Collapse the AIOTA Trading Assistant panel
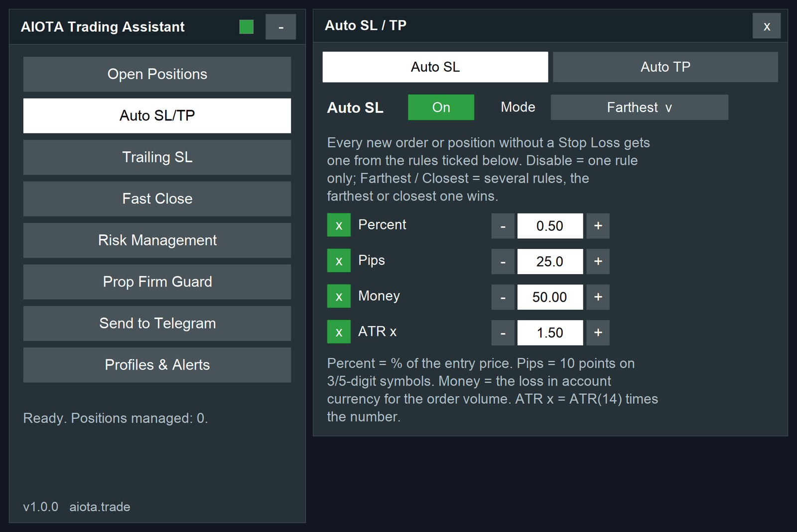797x532 pixels. [280, 27]
